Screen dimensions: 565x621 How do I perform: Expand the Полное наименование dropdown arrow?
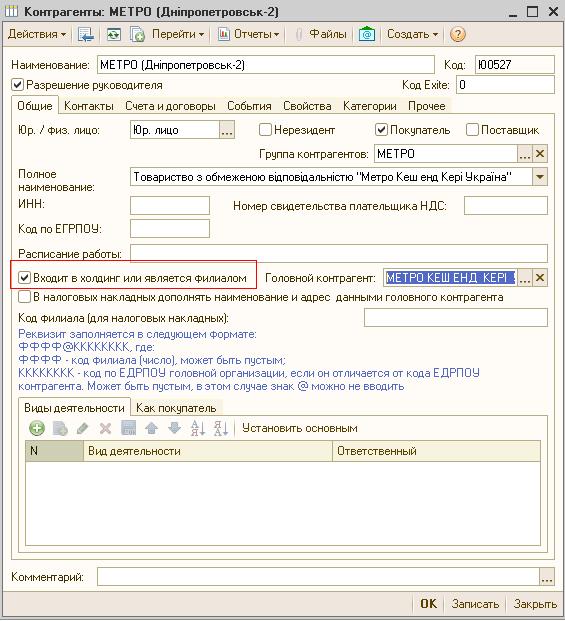coord(540,177)
